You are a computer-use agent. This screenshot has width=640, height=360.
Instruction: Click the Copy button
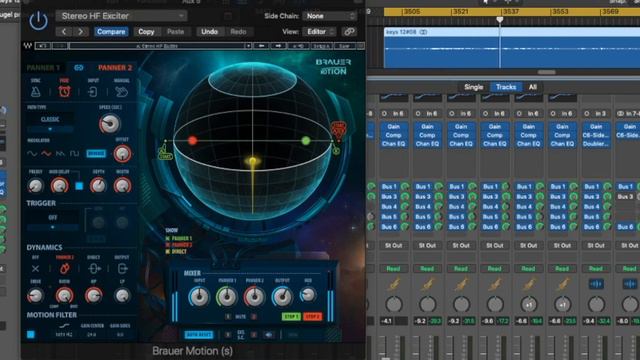pos(146,31)
